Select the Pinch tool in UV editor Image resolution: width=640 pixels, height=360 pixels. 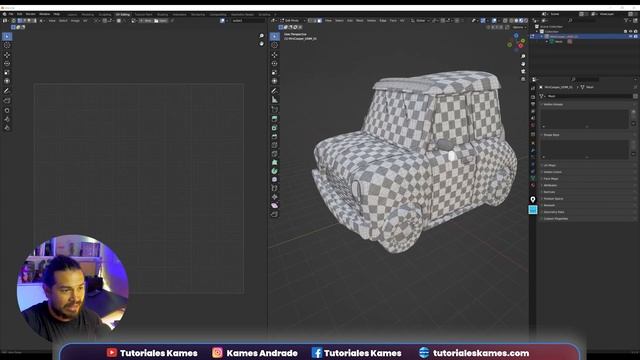click(x=7, y=128)
